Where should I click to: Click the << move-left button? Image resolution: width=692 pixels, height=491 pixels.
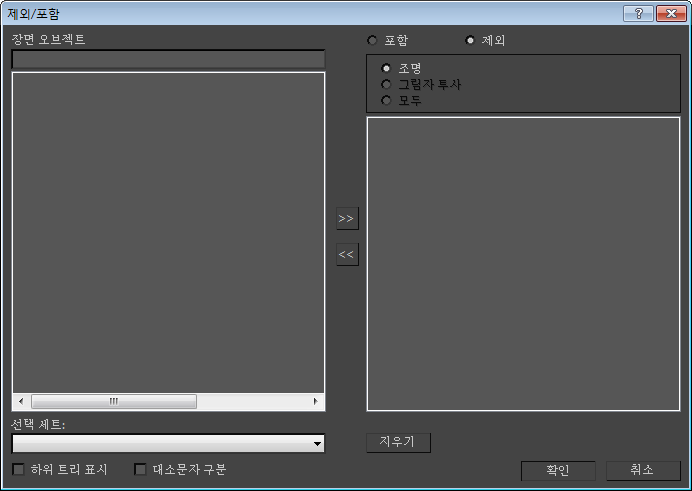(347, 255)
